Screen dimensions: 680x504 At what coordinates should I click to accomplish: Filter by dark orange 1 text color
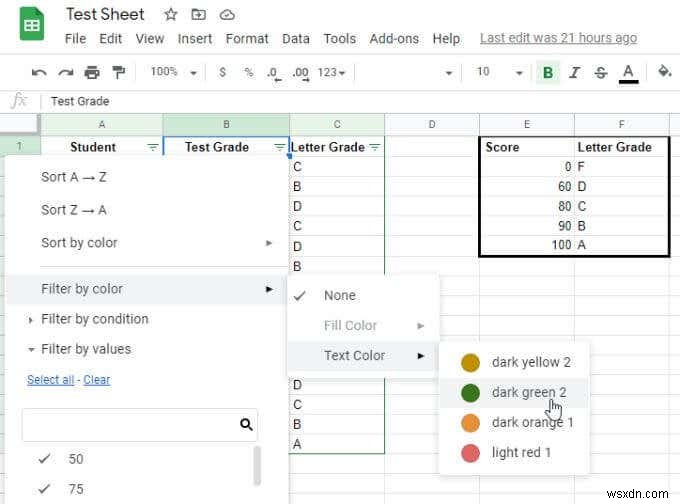tap(514, 422)
